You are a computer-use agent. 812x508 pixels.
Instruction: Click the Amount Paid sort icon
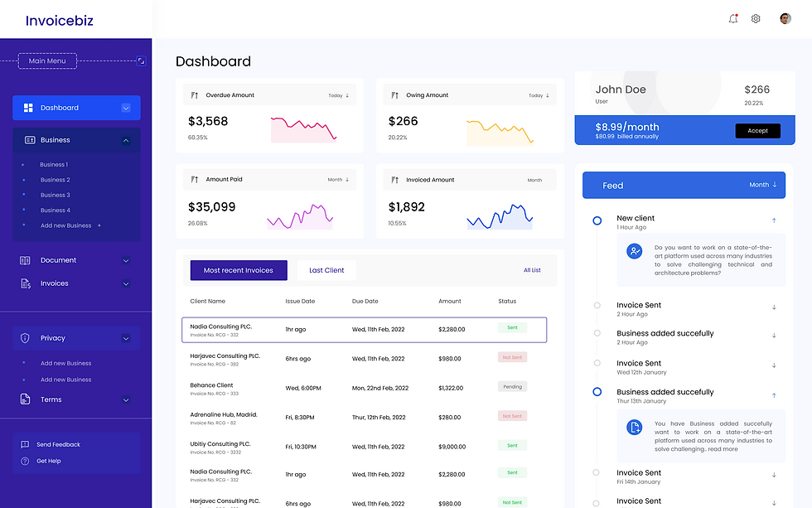coord(194,179)
